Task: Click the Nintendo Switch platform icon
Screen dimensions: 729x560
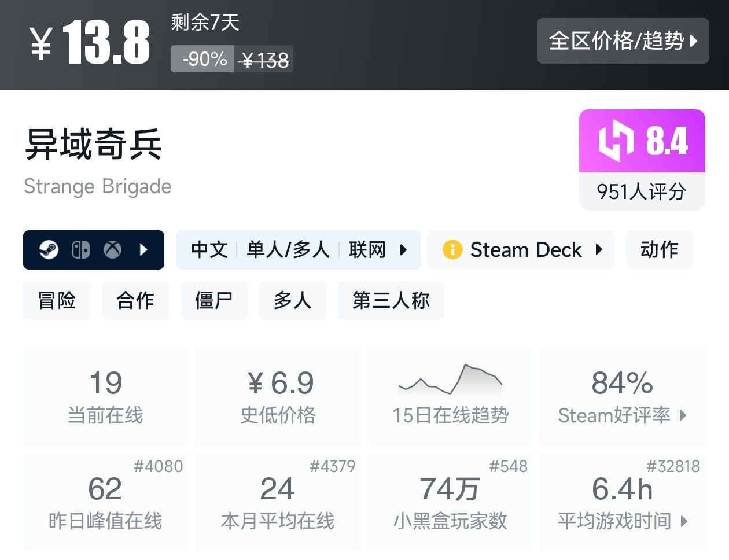Action: pyautogui.click(x=80, y=250)
